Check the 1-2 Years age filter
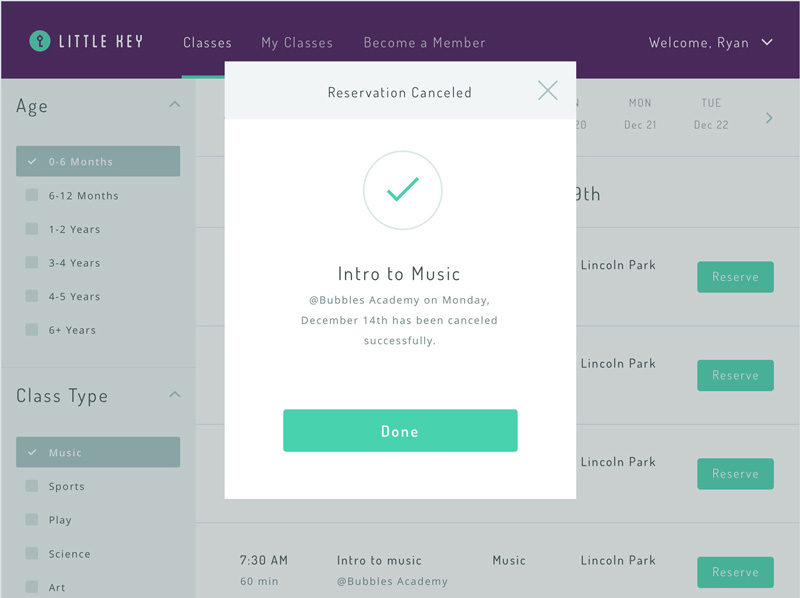Image resolution: width=800 pixels, height=598 pixels. point(32,229)
